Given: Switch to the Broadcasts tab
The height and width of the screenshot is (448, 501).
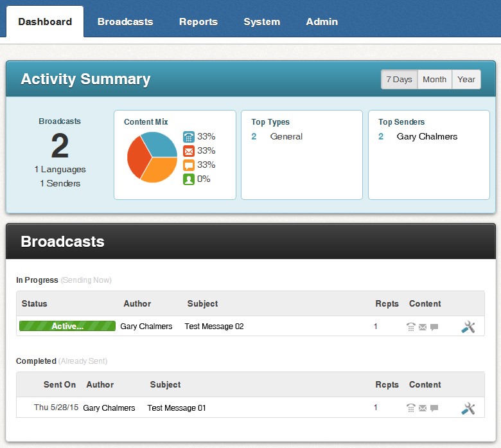Looking at the screenshot, I should point(125,22).
